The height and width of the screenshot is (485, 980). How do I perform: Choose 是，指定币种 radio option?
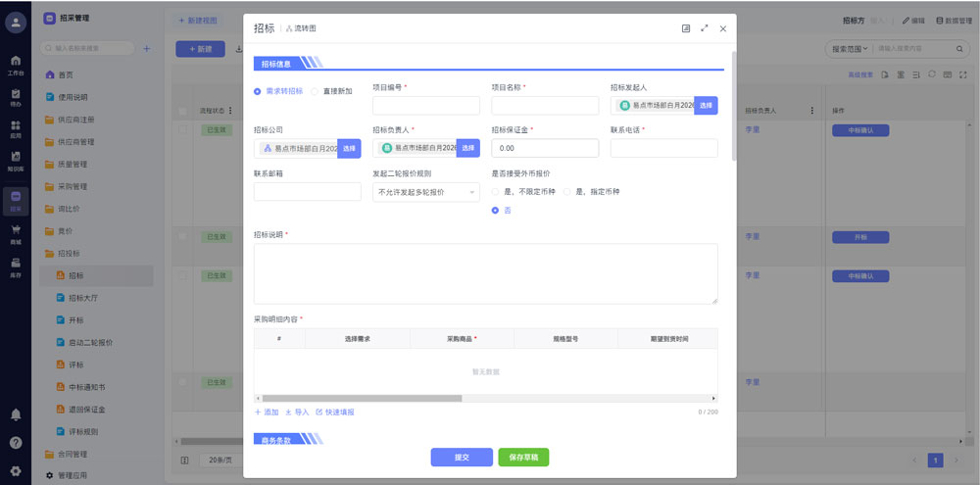pos(566,191)
